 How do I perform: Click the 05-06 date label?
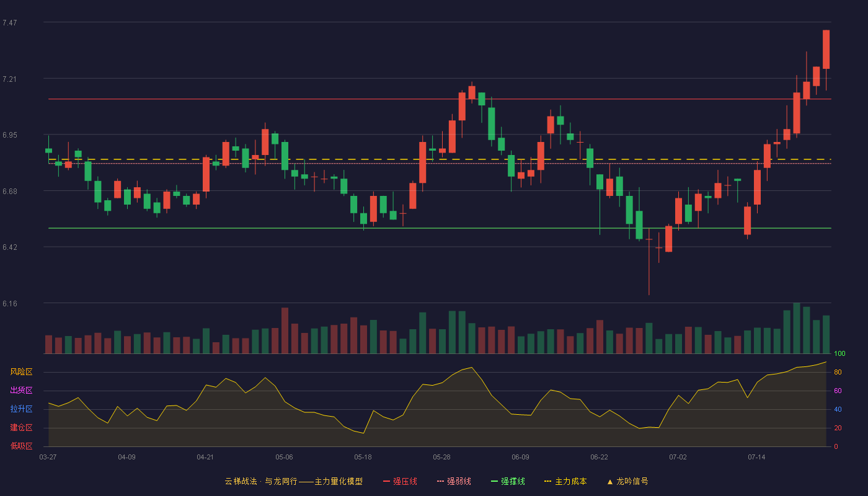tap(284, 457)
